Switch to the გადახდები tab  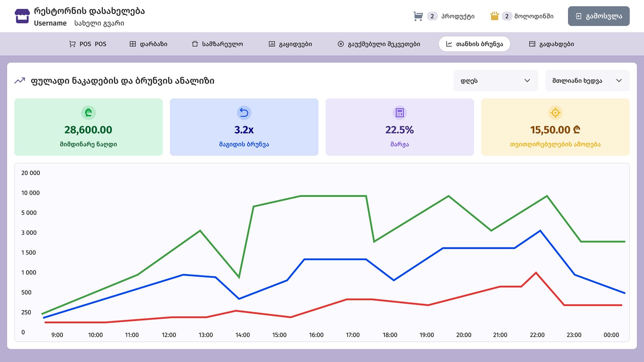551,44
